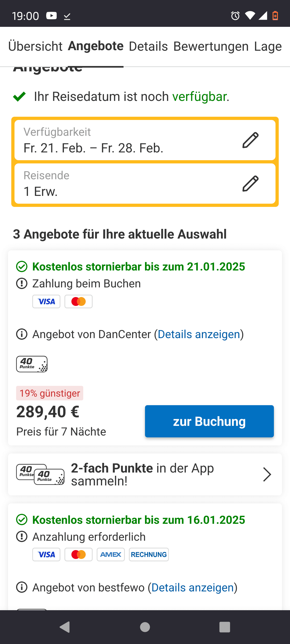Image resolution: width=290 pixels, height=644 pixels.
Task: Switch to the Übersicht tab
Action: (35, 46)
